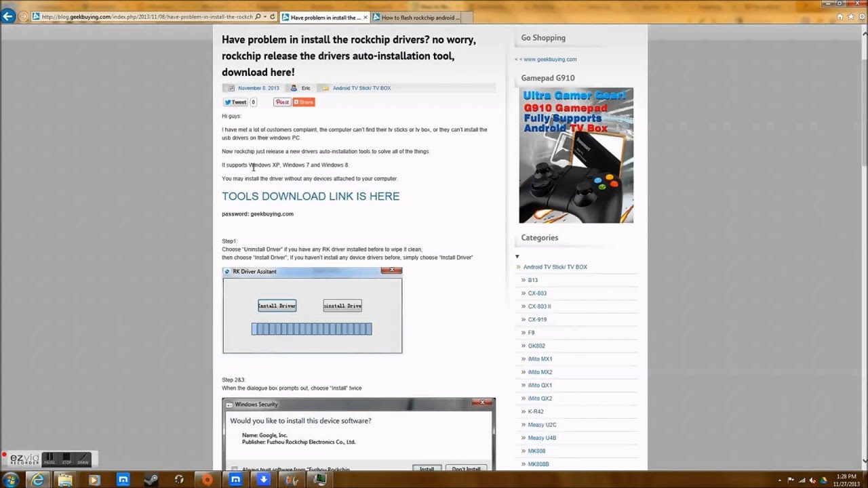
Task: Click the orange Share button
Action: 304,102
